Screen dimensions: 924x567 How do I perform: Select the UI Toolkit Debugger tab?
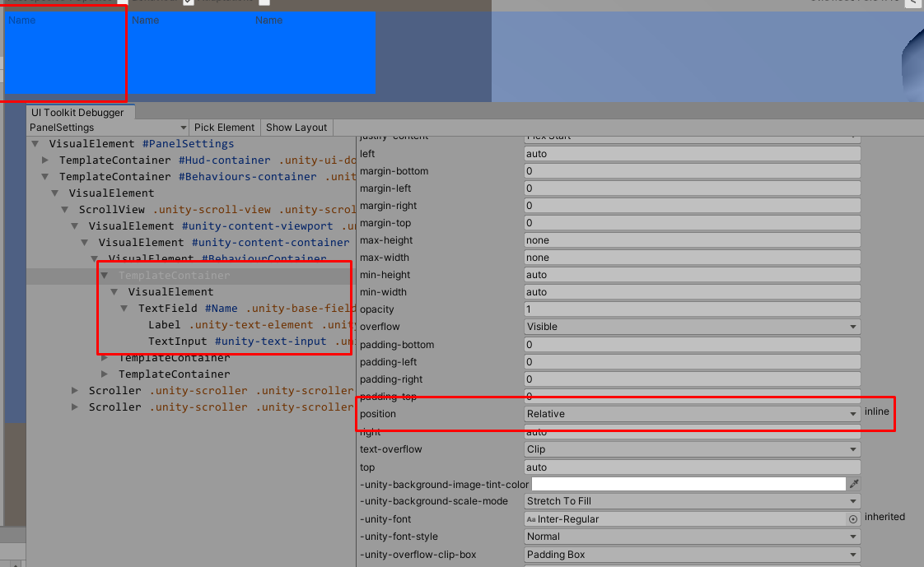point(80,112)
